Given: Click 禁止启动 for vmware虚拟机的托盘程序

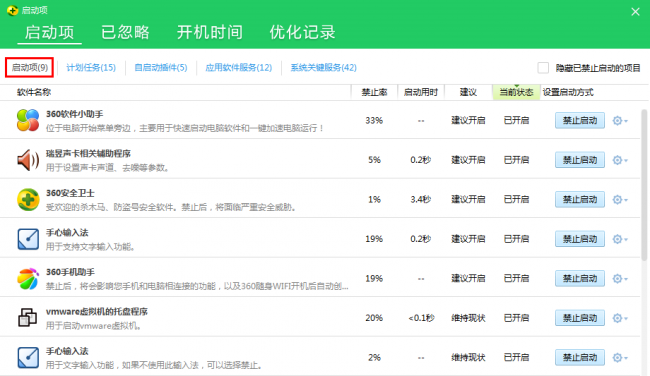Looking at the screenshot, I should [580, 318].
